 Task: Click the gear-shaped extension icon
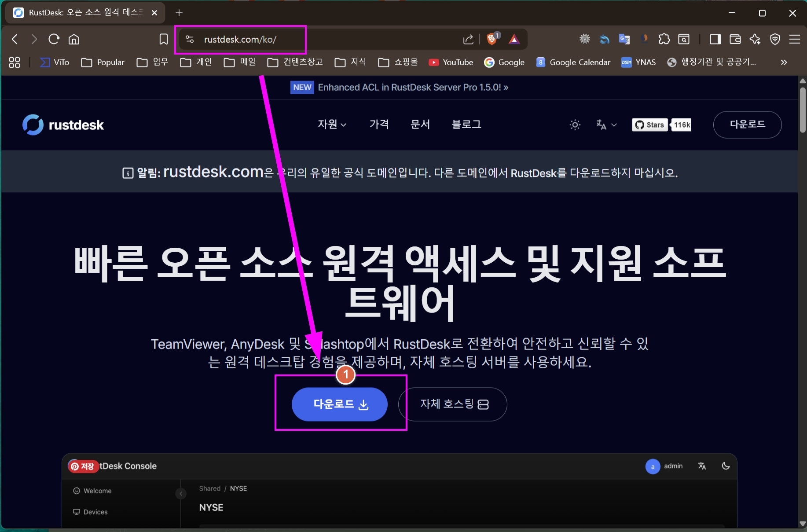tap(585, 39)
